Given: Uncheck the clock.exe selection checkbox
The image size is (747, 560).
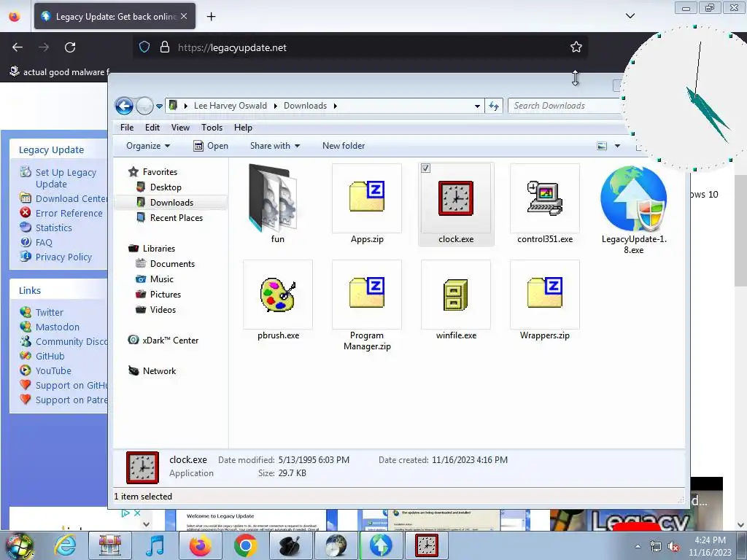Looking at the screenshot, I should coord(426,168).
